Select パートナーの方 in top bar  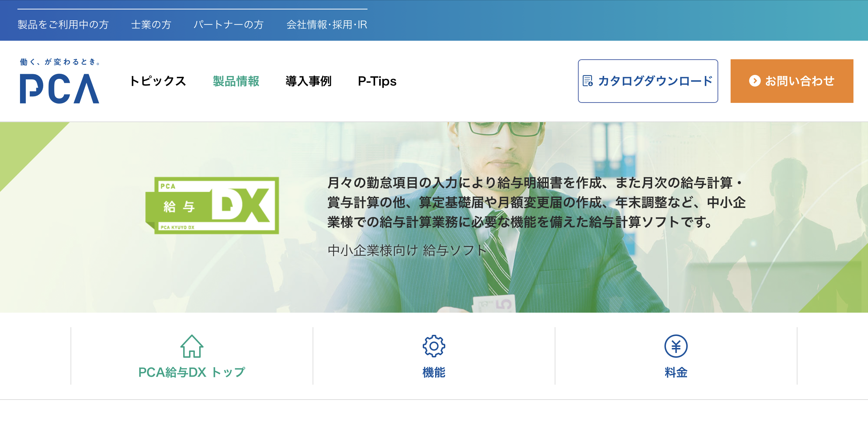pyautogui.click(x=229, y=25)
